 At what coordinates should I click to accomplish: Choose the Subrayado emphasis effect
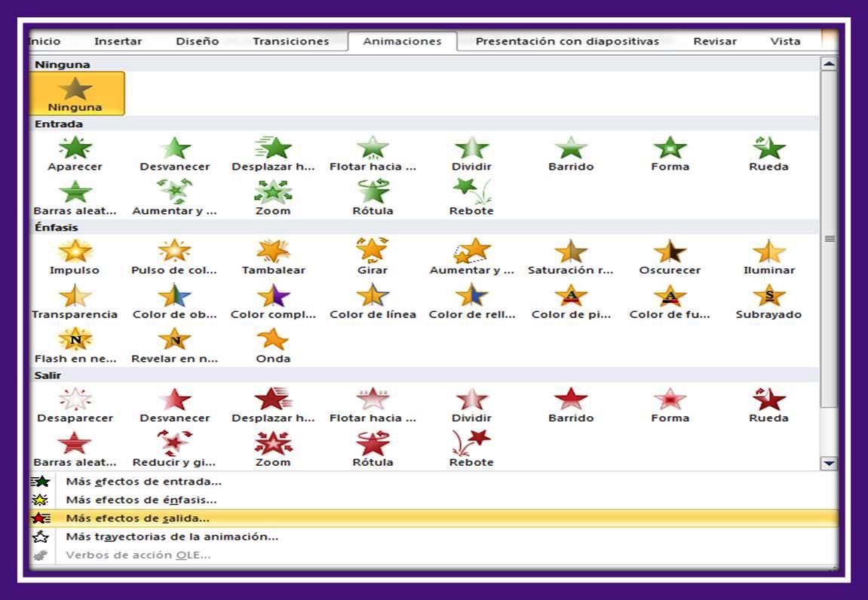tap(769, 302)
